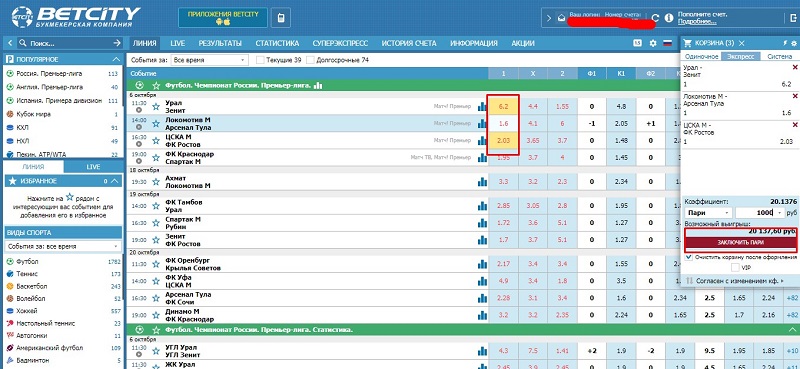Open the Подробнее link in header

pyautogui.click(x=697, y=22)
